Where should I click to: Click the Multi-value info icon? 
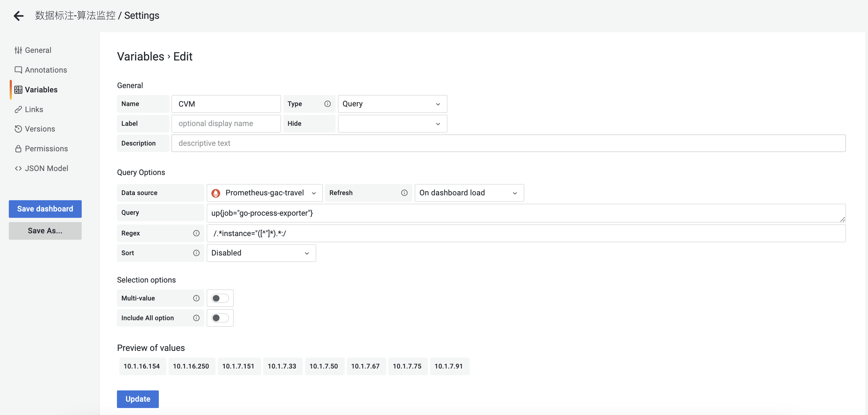[x=196, y=298]
